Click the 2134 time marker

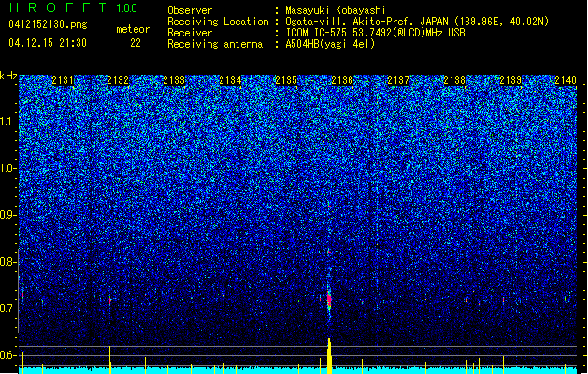click(x=230, y=80)
